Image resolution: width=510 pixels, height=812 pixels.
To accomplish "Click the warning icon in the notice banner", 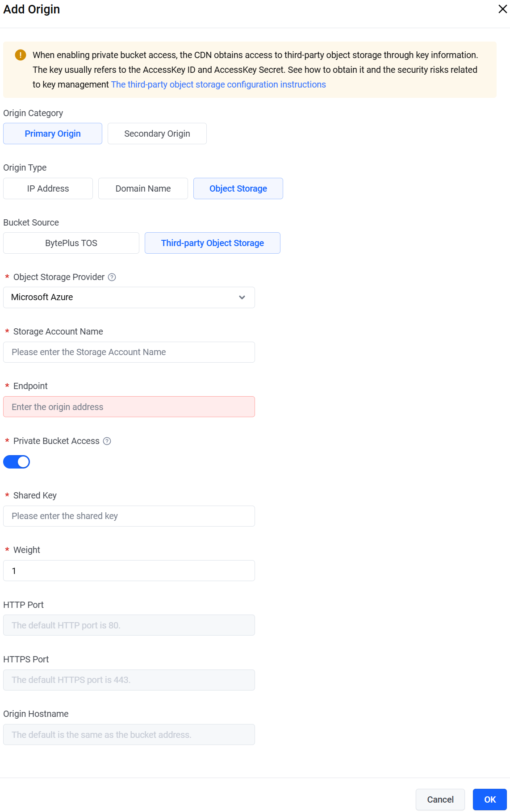I will pos(21,55).
